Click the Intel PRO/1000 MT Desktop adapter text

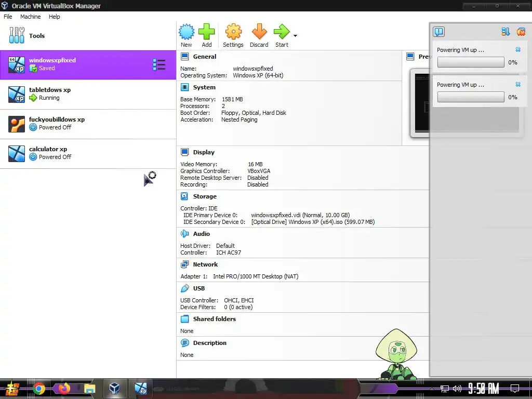click(256, 276)
